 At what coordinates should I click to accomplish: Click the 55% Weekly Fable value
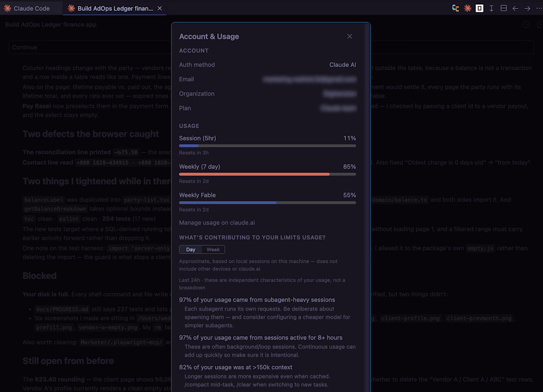point(349,195)
